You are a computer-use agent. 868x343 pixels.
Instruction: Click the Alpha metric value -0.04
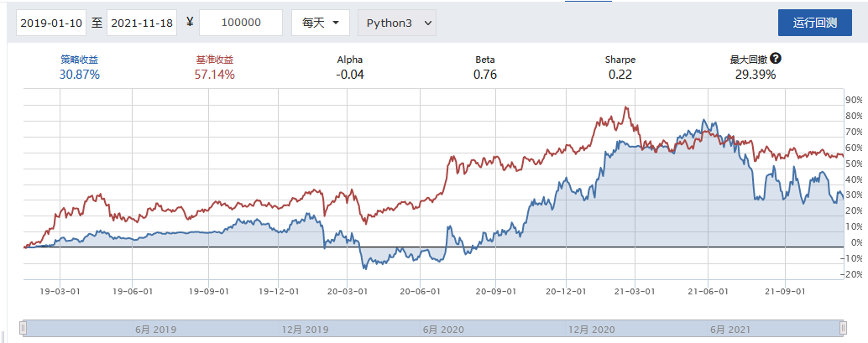[350, 75]
